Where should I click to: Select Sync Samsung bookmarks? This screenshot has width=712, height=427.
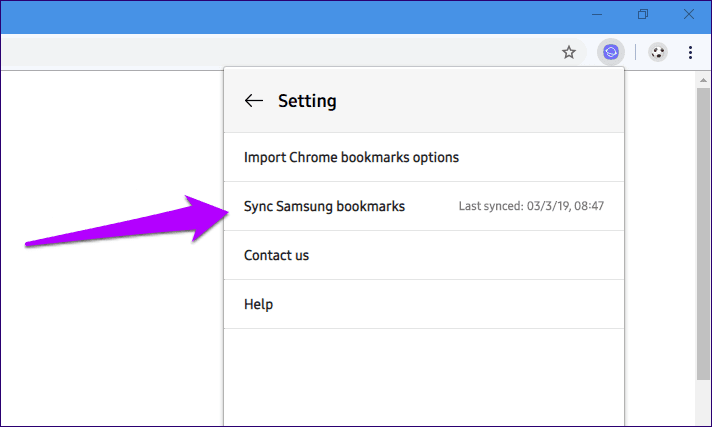[424, 206]
